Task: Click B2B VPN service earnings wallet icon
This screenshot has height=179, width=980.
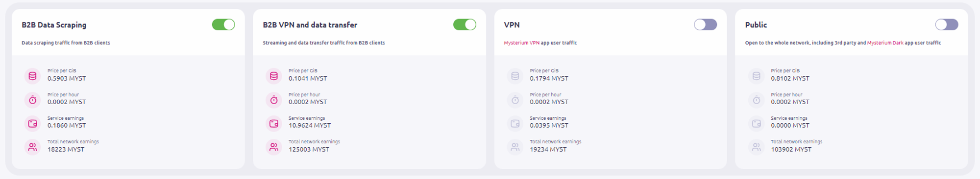Action: (x=274, y=123)
